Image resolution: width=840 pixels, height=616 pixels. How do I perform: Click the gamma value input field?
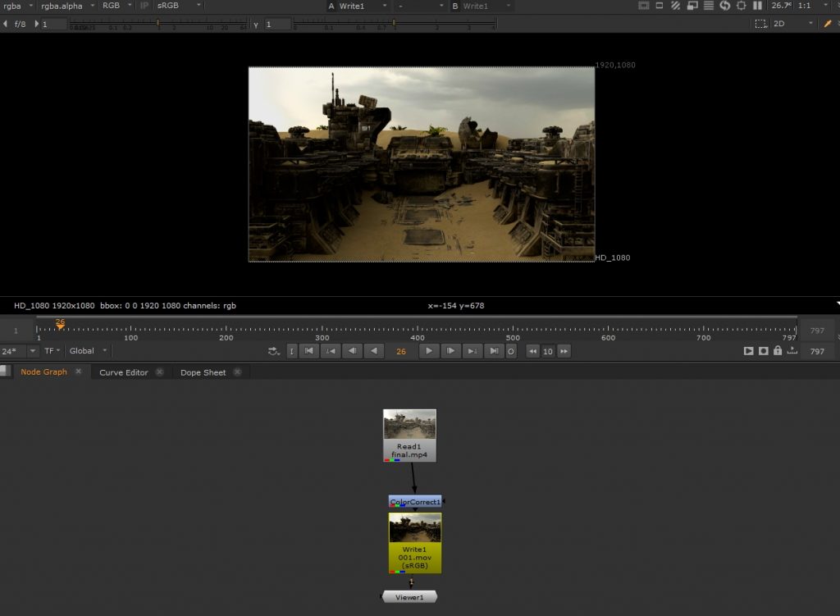tap(278, 24)
